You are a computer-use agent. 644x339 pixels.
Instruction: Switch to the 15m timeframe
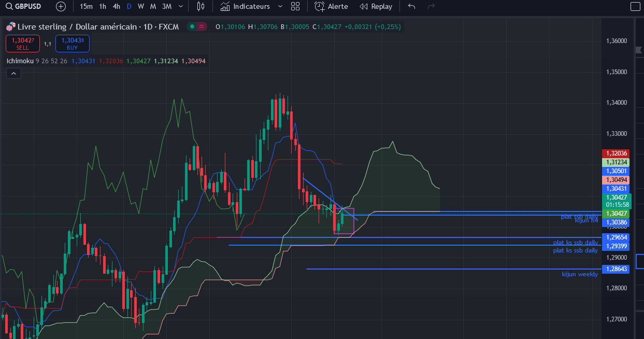(87, 6)
